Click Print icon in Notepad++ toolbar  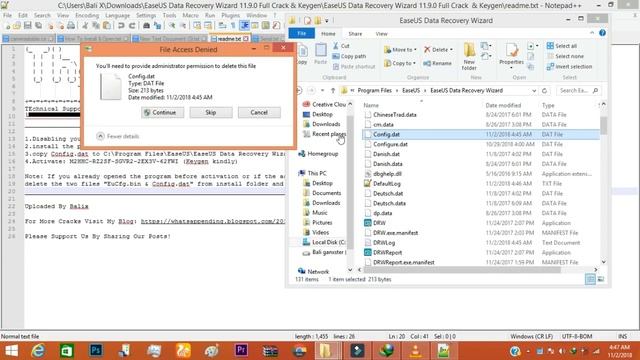[71, 26]
